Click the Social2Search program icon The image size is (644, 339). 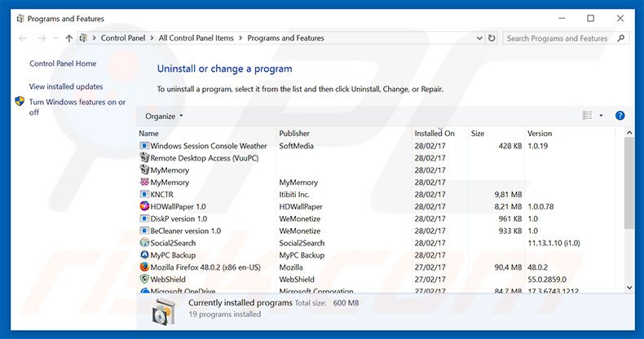pyautogui.click(x=144, y=243)
